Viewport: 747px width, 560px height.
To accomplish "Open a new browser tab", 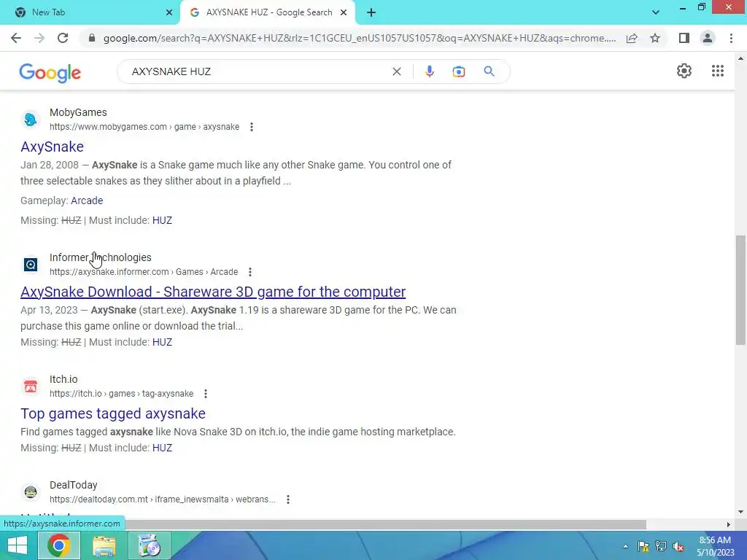I will tap(371, 12).
